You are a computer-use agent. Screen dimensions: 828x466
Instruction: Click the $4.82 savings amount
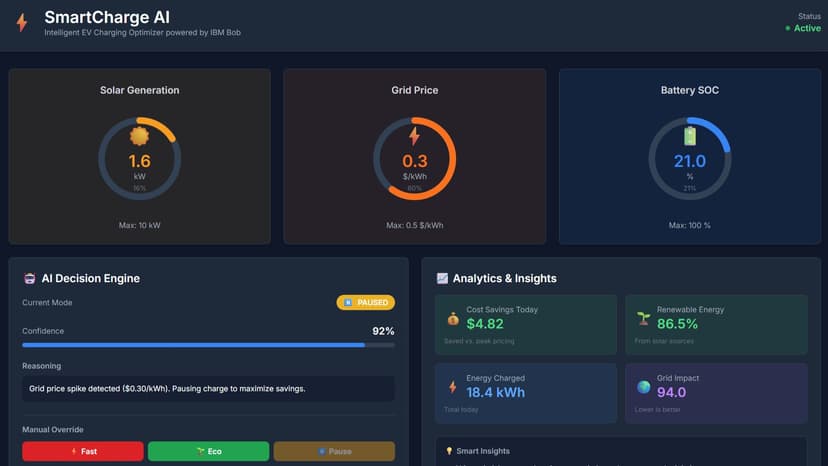[485, 324]
